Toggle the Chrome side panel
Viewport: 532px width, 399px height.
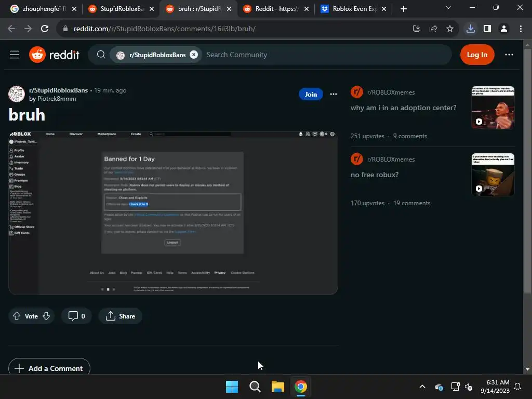coord(487,29)
